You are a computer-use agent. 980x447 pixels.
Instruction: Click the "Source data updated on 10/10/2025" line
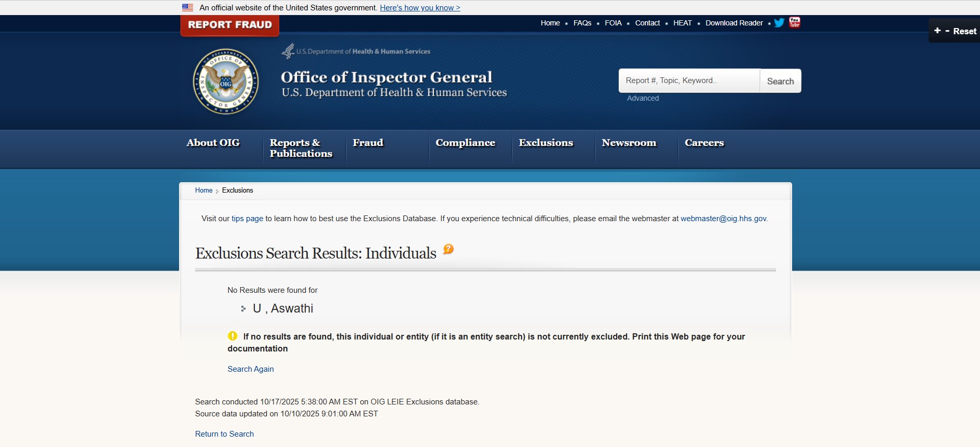[287, 414]
